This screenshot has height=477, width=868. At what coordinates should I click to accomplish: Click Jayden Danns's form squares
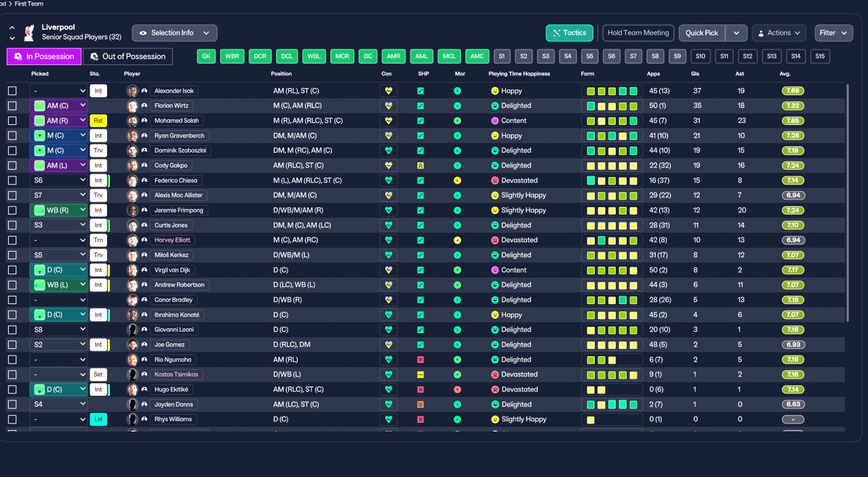point(612,404)
